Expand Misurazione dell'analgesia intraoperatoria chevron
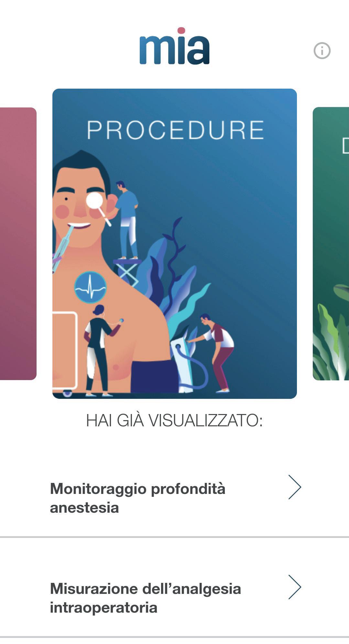 pyautogui.click(x=295, y=587)
